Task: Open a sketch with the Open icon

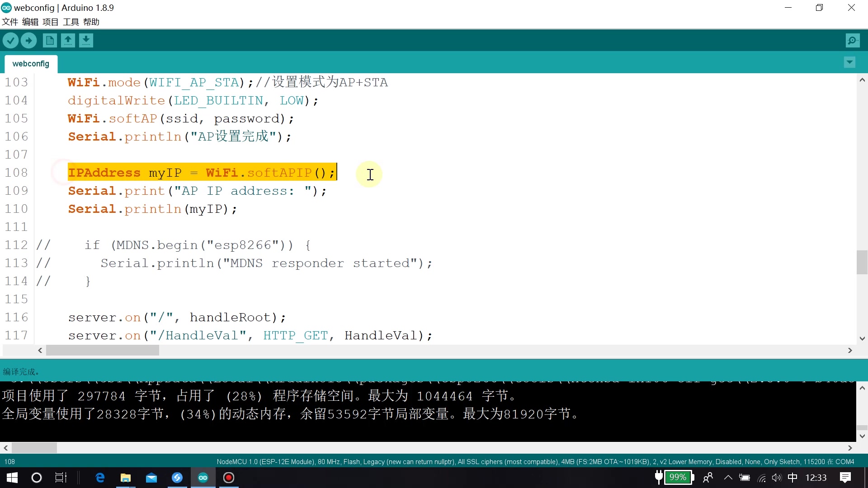Action: [68, 41]
